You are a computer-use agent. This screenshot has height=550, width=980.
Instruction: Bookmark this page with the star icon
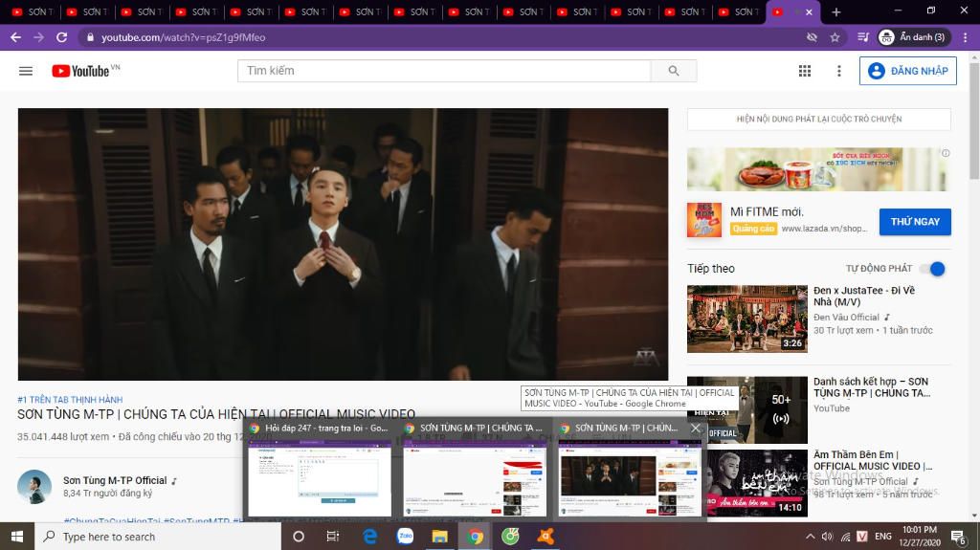pyautogui.click(x=835, y=37)
